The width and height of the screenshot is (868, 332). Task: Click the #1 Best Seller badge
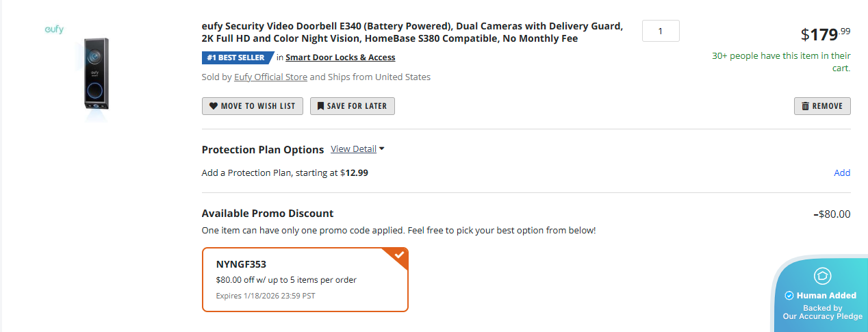click(236, 58)
